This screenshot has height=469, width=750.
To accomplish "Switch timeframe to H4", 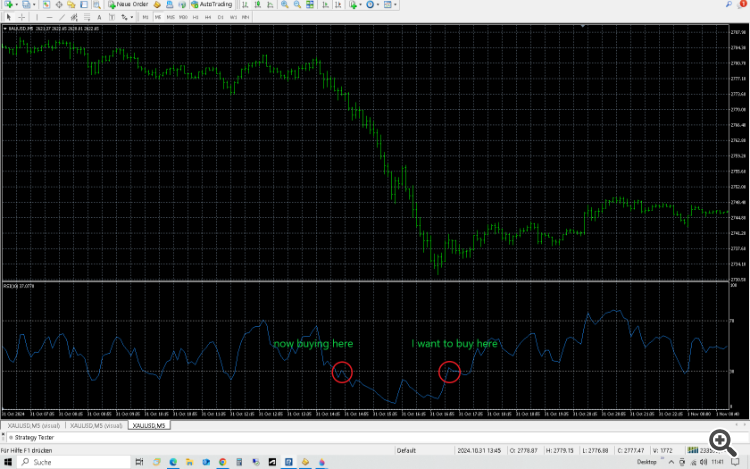I will point(208,17).
